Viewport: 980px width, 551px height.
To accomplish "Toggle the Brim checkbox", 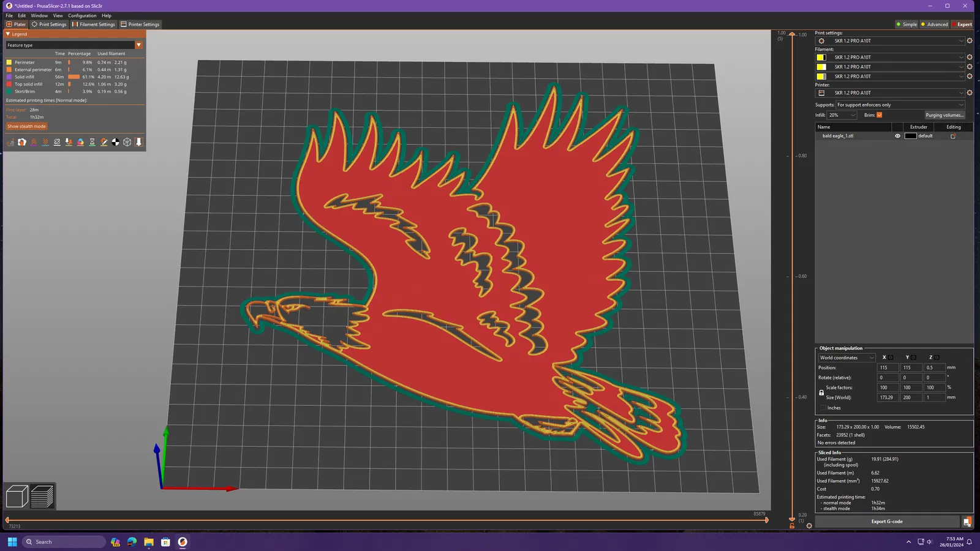I will click(880, 115).
